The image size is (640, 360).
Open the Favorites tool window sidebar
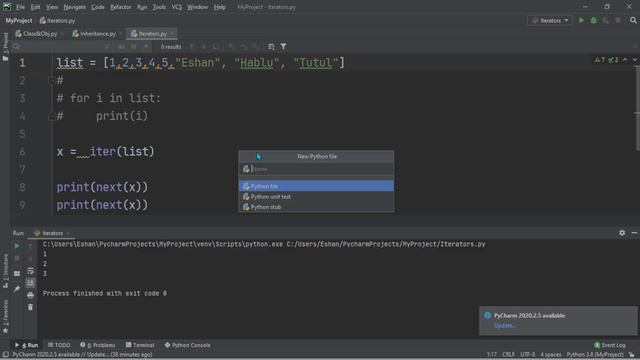coord(5,316)
